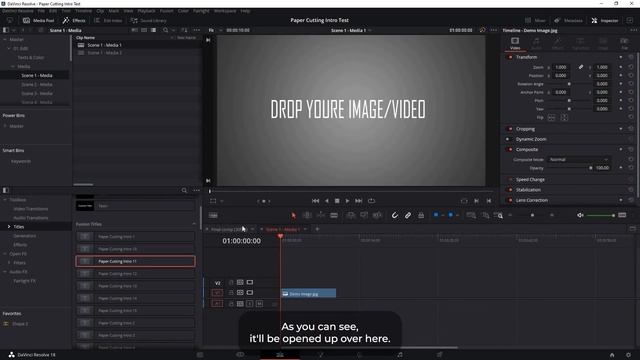
Task: Collapse the Fusion Titles group
Action: (x=193, y=224)
